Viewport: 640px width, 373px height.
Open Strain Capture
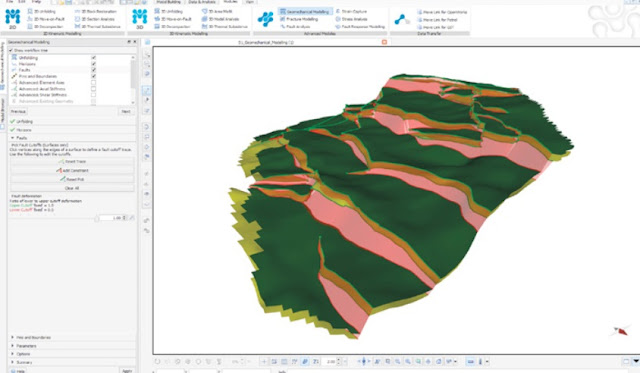click(x=351, y=11)
